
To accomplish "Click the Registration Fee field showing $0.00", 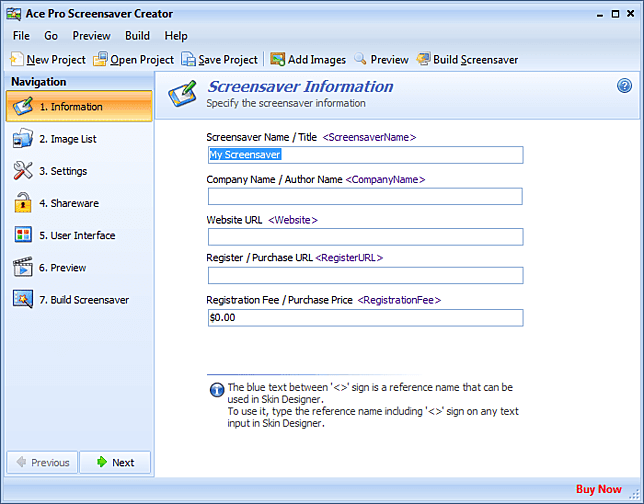I will click(x=366, y=318).
